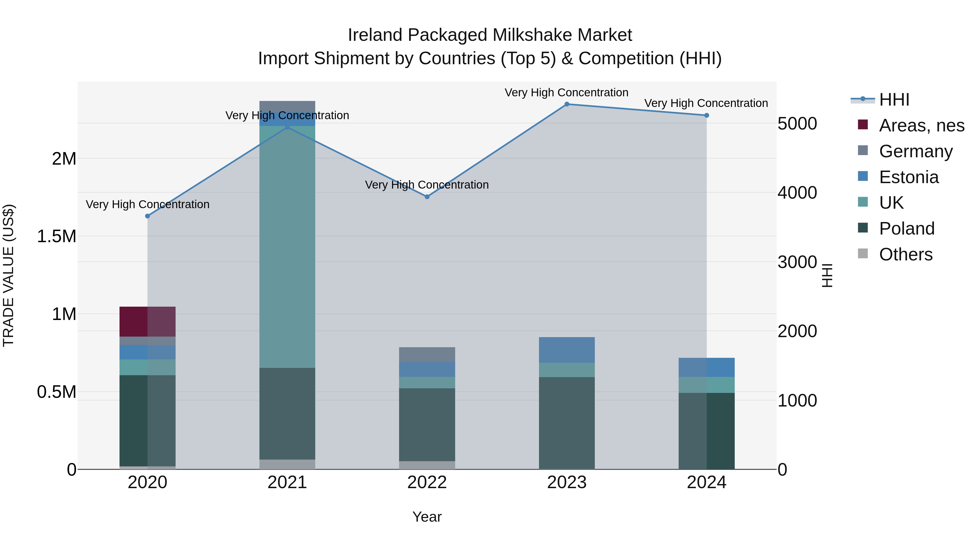
Task: Click the rotated HHI right axis title
Action: click(x=827, y=275)
